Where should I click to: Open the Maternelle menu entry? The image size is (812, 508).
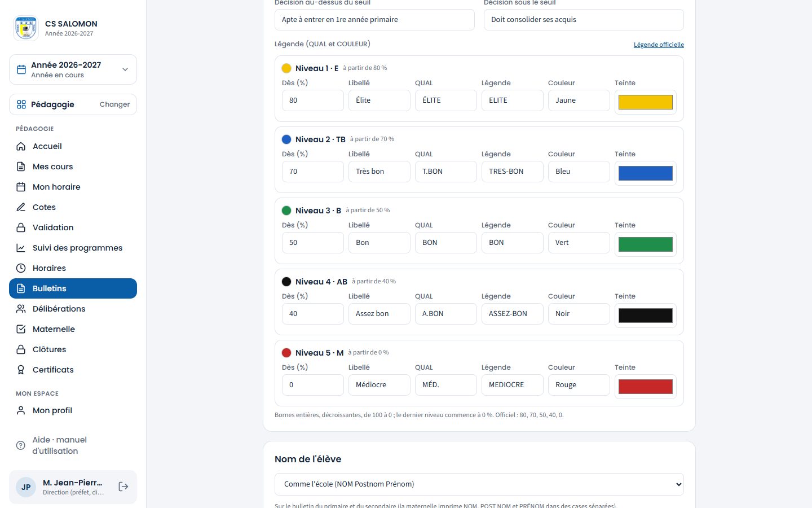pyautogui.click(x=73, y=329)
